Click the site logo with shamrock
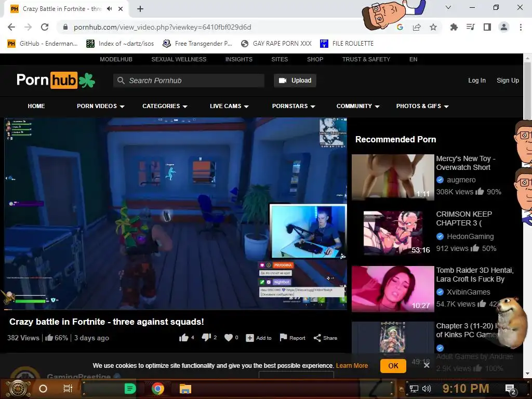Viewport: 532px width, 399px height. [x=56, y=81]
